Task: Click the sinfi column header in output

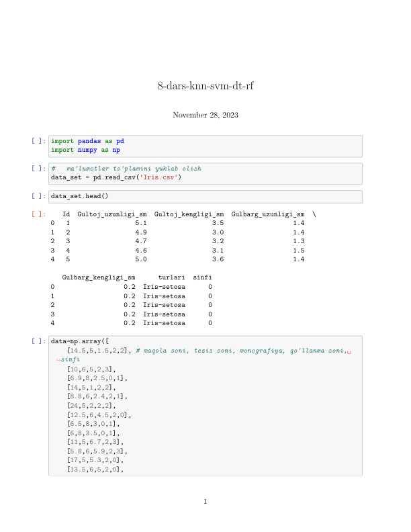Action: (202, 277)
